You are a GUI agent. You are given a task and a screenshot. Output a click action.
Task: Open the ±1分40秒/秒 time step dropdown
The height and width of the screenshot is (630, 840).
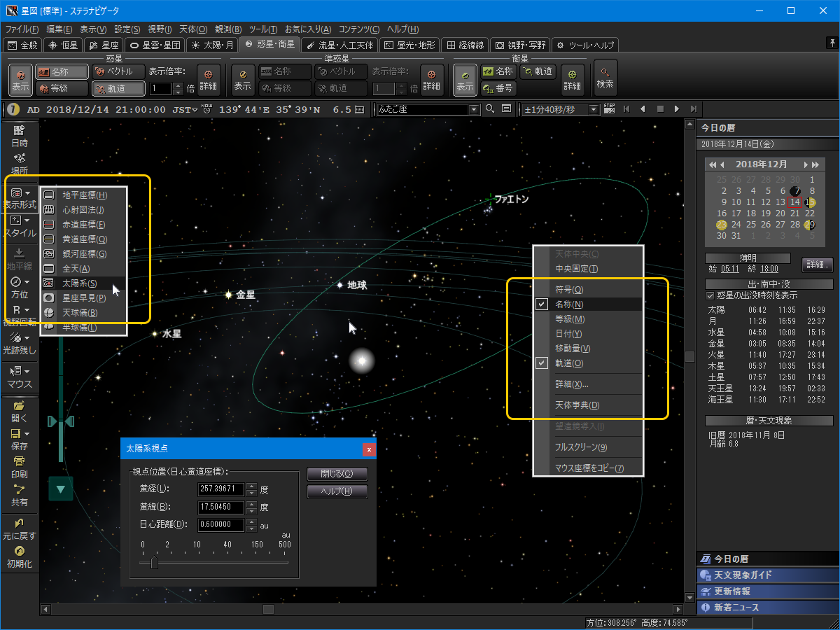tap(594, 109)
